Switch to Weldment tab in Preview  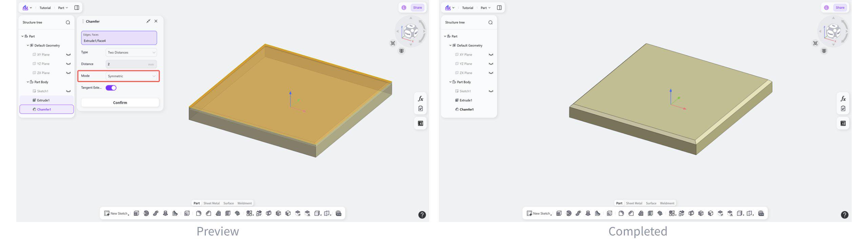(x=244, y=203)
